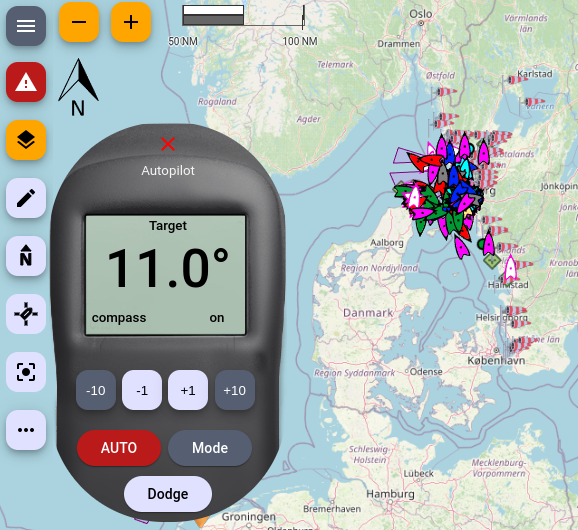Screen dimensions: 578x530
Task: Click the north arrow compass indicator
Action: tap(78, 87)
